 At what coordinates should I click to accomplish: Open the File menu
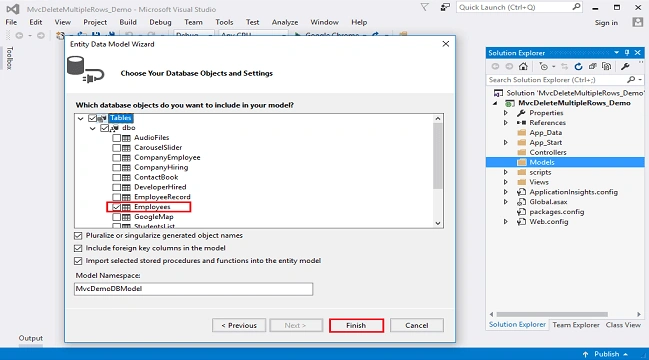coord(11,22)
